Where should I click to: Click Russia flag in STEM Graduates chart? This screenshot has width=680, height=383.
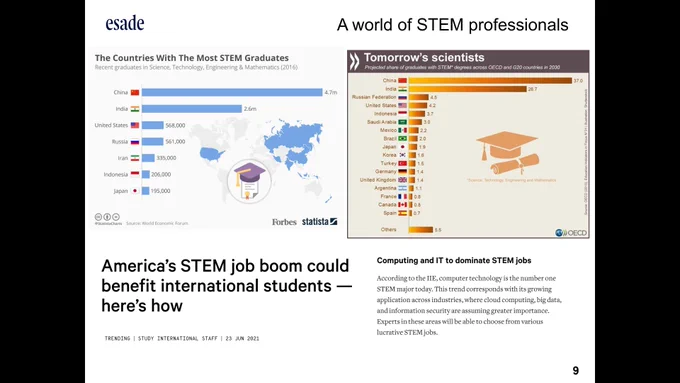[x=135, y=141]
